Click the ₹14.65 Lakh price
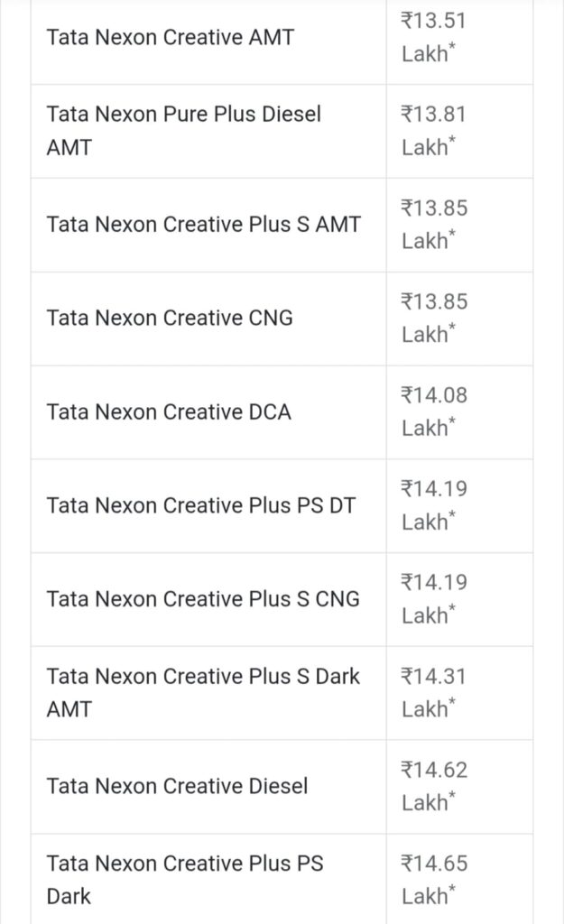The image size is (564, 924). coord(434,880)
